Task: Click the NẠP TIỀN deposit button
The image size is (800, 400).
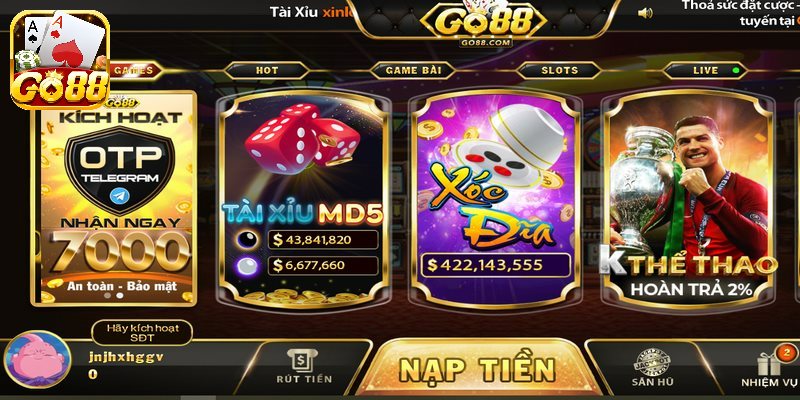Action: (x=478, y=368)
